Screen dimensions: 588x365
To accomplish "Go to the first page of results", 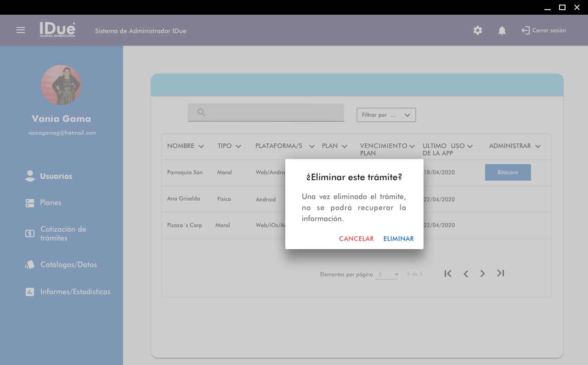I will (x=448, y=274).
